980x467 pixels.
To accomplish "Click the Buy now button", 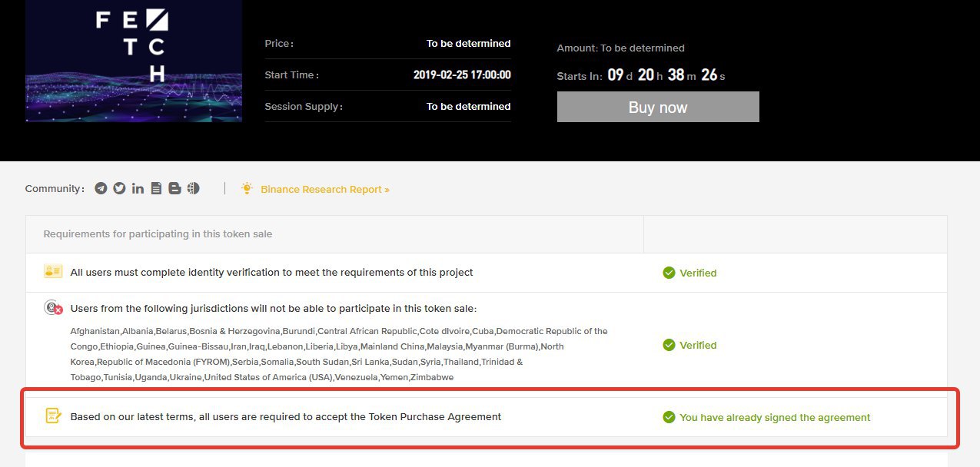I will (x=658, y=107).
